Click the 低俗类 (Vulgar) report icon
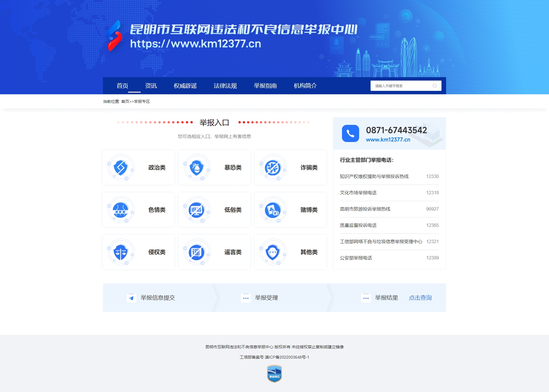549x392 pixels. pos(197,209)
